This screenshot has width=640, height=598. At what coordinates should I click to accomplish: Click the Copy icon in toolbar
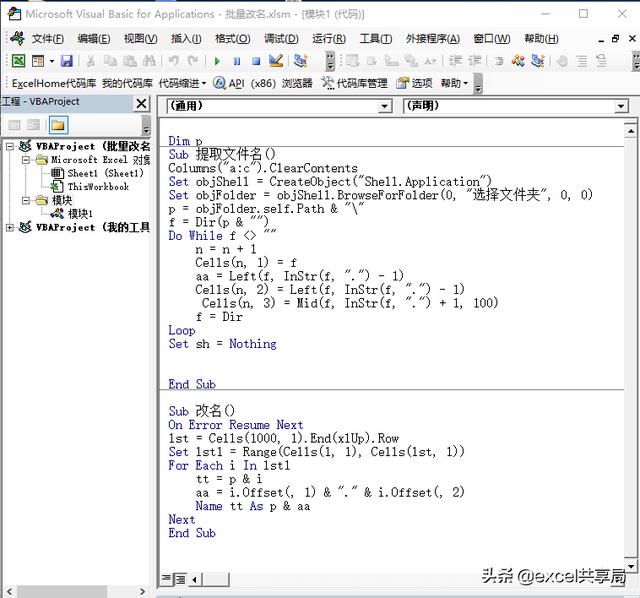(110, 61)
